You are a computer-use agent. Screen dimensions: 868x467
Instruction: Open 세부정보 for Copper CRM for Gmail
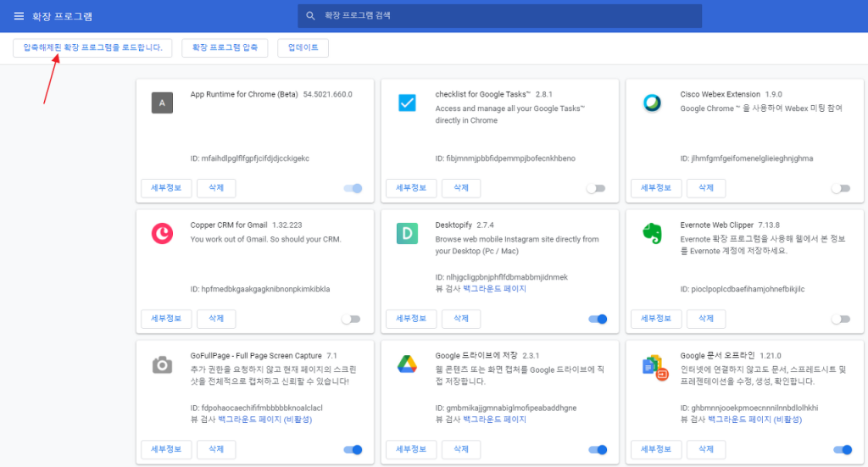pyautogui.click(x=166, y=319)
